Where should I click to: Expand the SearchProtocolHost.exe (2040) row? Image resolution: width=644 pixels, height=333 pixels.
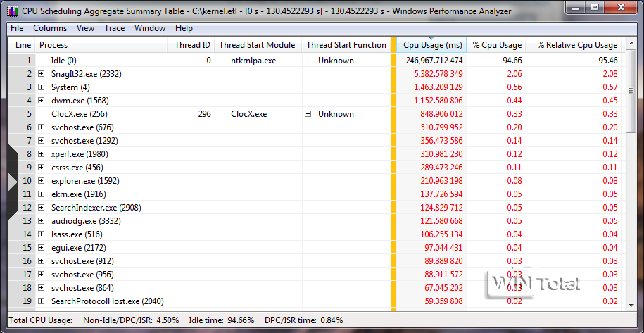[x=41, y=301]
